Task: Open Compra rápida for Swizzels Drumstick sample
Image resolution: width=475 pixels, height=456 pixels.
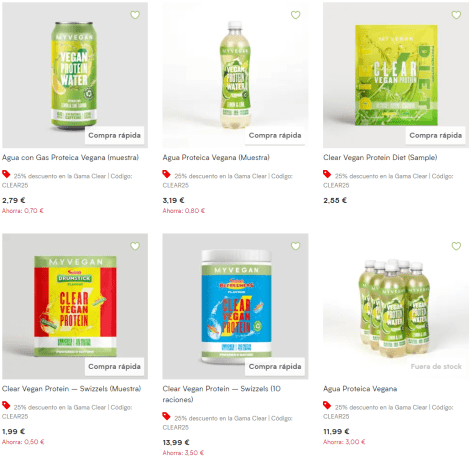Action: tap(114, 367)
